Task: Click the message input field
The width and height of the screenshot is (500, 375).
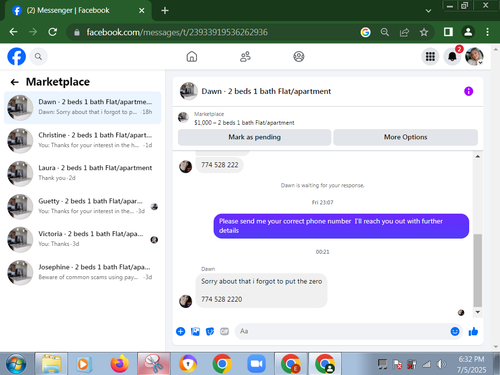Action: click(343, 331)
